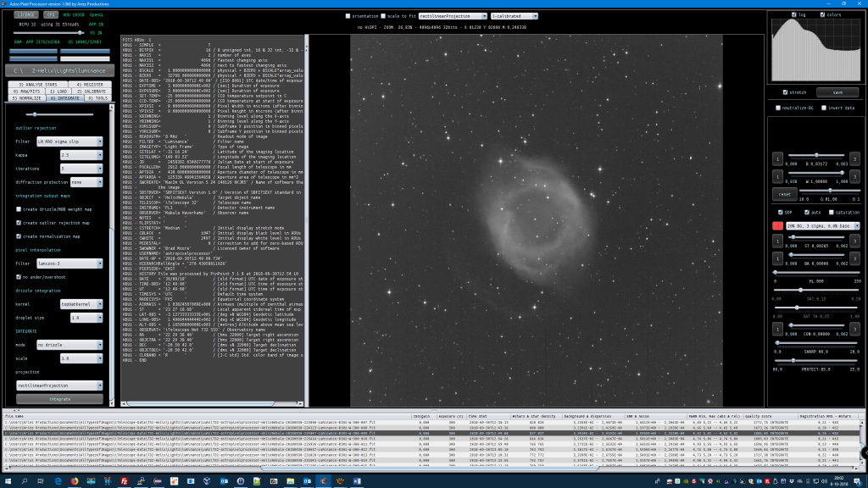Screen dimensions: 868x488
Task: Click the Windows Start button
Action: coord(8,480)
